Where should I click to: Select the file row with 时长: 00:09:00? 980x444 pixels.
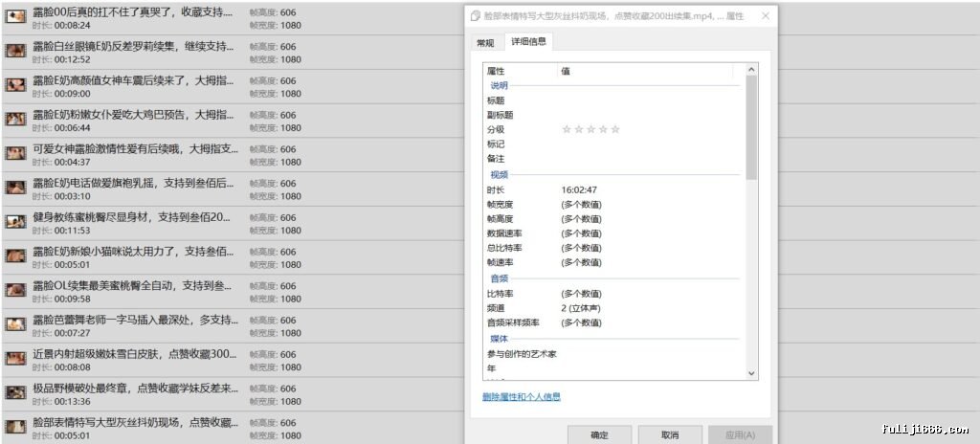232,87
